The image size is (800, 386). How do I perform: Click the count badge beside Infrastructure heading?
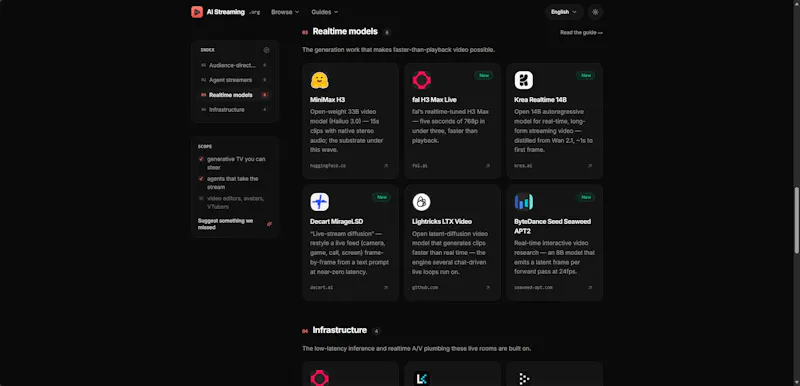pyautogui.click(x=376, y=331)
